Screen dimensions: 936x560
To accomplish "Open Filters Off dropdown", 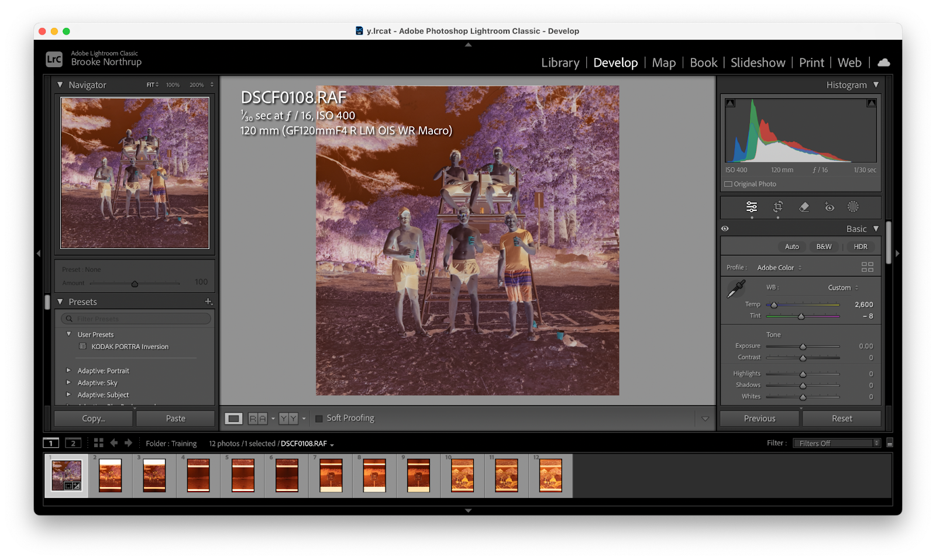I will point(837,444).
